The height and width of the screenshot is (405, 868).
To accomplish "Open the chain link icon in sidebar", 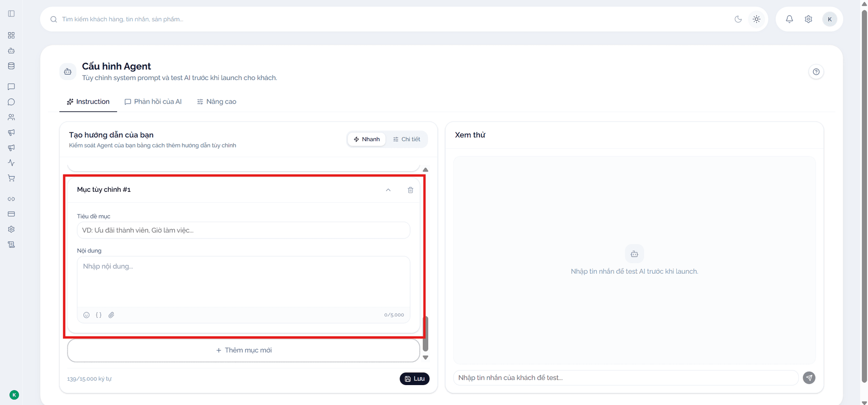I will point(11,199).
